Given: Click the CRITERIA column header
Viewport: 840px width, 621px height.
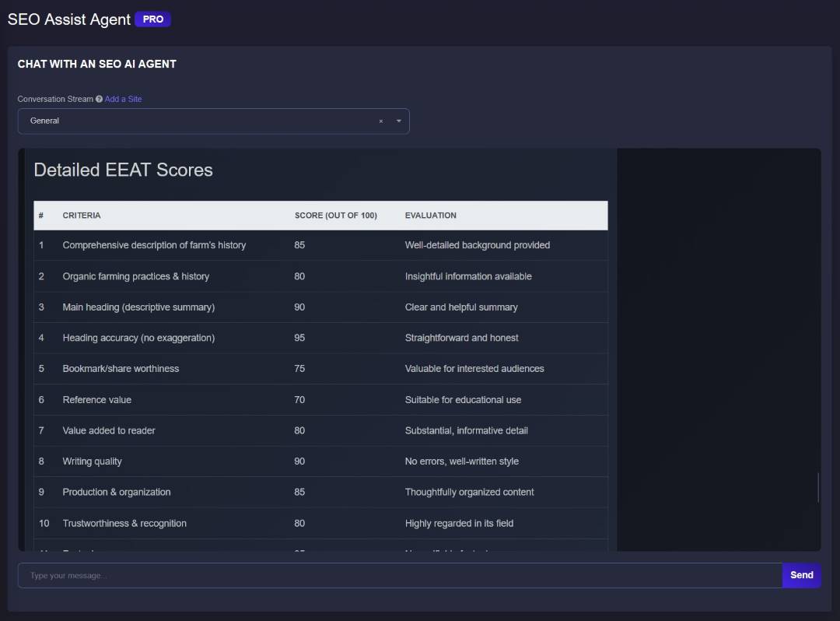Looking at the screenshot, I should [82, 216].
